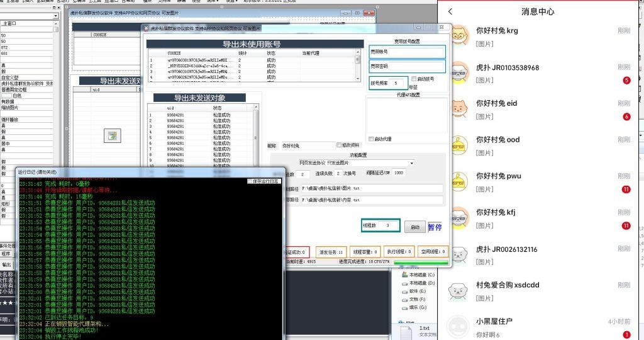644x340 pixels.
Task: Click the back arrow in 消息中心
Action: pyautogui.click(x=450, y=11)
